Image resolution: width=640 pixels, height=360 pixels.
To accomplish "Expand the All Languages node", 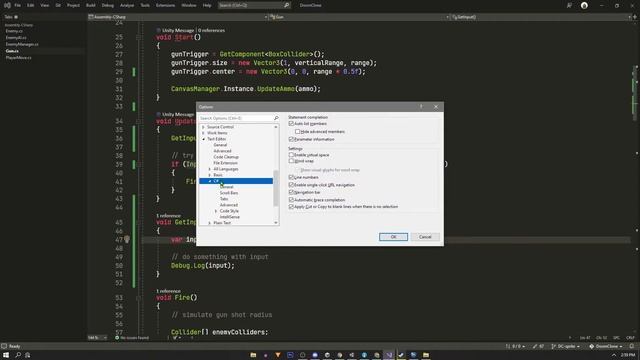I will pos(210,169).
